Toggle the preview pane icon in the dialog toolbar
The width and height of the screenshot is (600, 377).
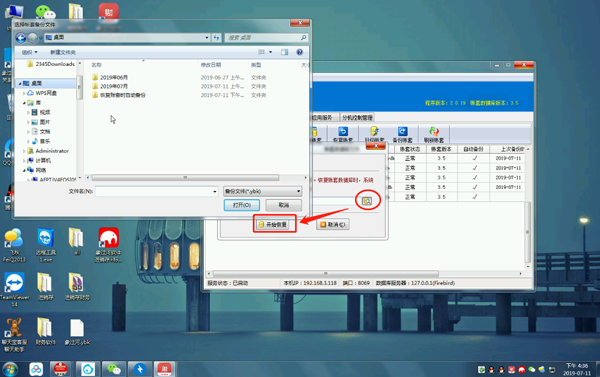pos(284,52)
